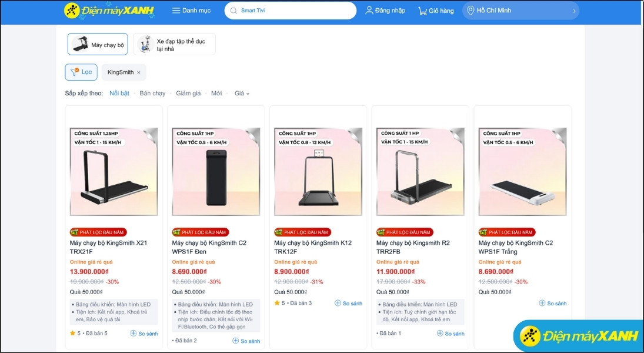Viewport: 644px width, 353px height.
Task: Open the Danh mục menu
Action: 191,10
